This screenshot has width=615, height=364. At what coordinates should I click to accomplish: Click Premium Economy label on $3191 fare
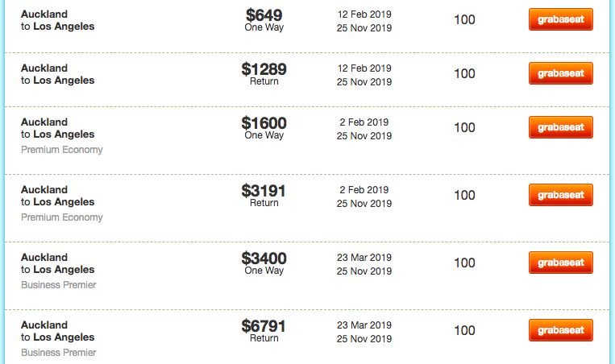[62, 217]
